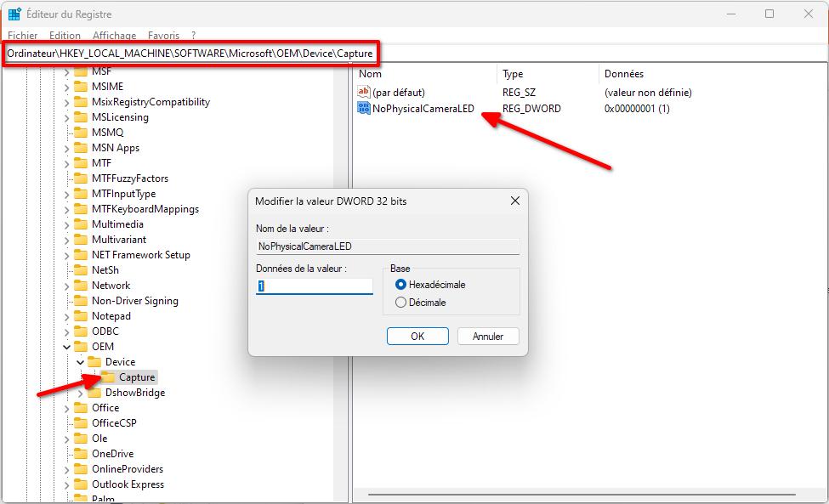Collapse the Device tree node
This screenshot has height=504, width=829.
(81, 362)
